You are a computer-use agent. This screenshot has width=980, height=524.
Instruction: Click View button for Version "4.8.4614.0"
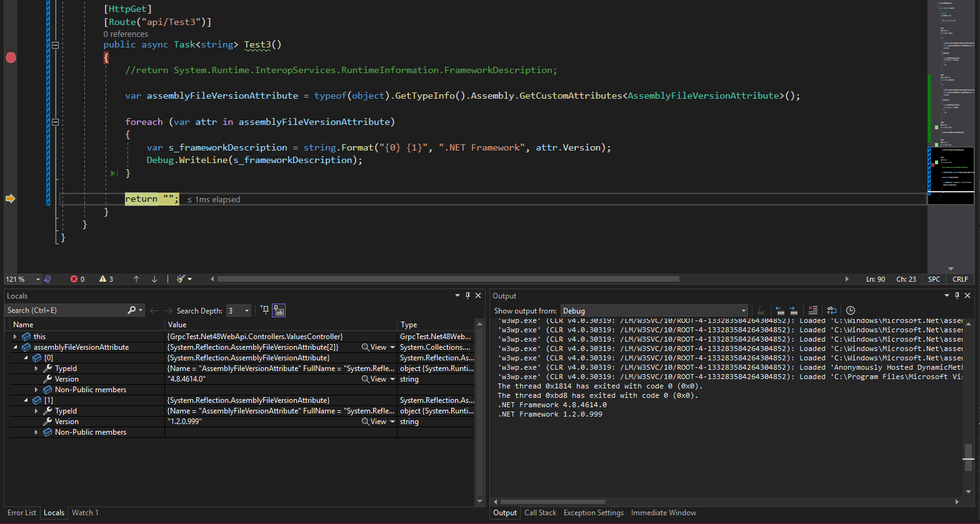[374, 379]
